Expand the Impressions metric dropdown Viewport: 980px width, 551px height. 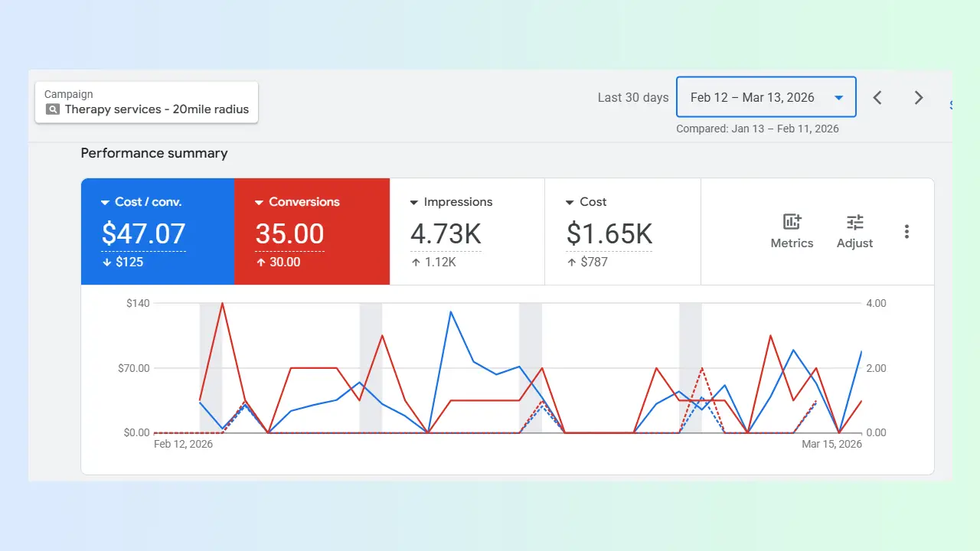pos(414,203)
